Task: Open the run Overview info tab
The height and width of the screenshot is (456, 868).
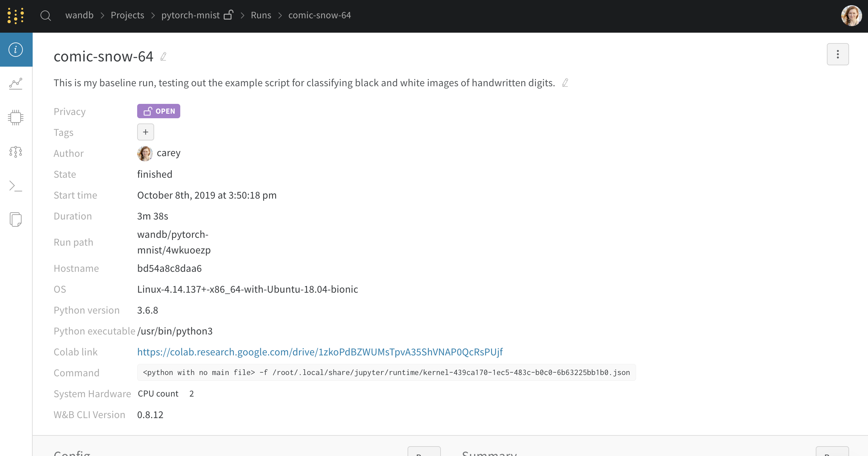Action: pyautogui.click(x=16, y=50)
